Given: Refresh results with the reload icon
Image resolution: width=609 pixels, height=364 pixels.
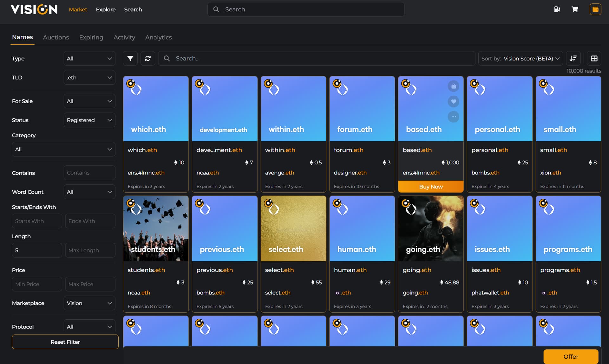Looking at the screenshot, I should (x=148, y=58).
